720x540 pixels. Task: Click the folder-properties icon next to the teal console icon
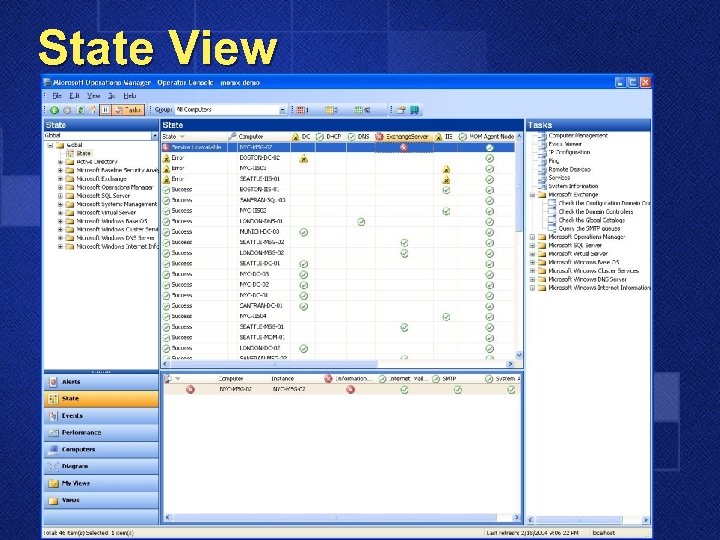401,110
